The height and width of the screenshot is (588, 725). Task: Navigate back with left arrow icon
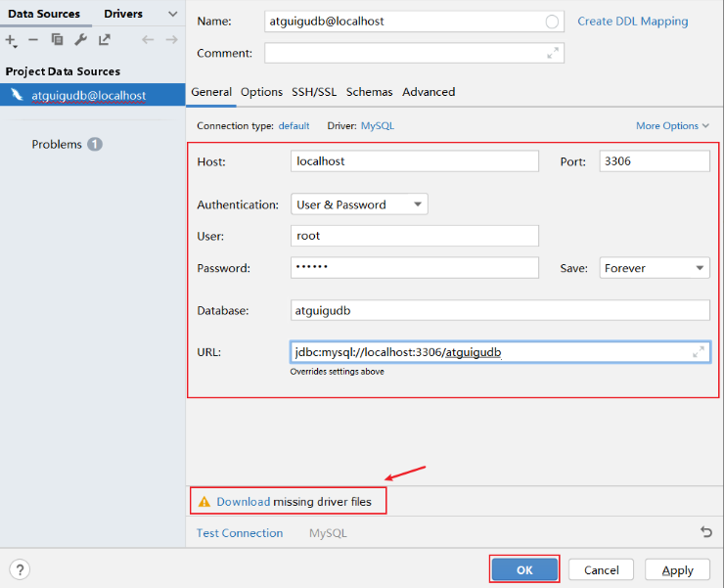pyautogui.click(x=148, y=40)
